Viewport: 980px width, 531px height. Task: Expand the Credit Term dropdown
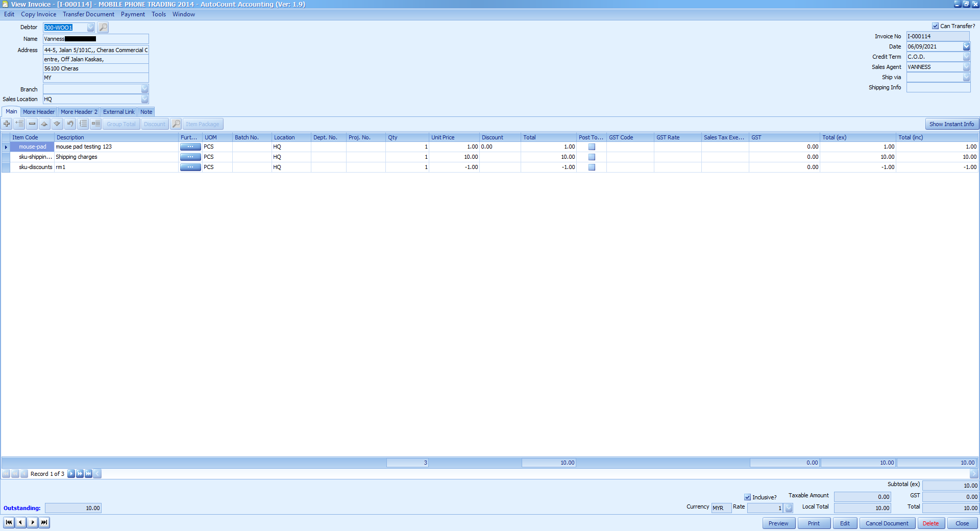click(x=966, y=57)
